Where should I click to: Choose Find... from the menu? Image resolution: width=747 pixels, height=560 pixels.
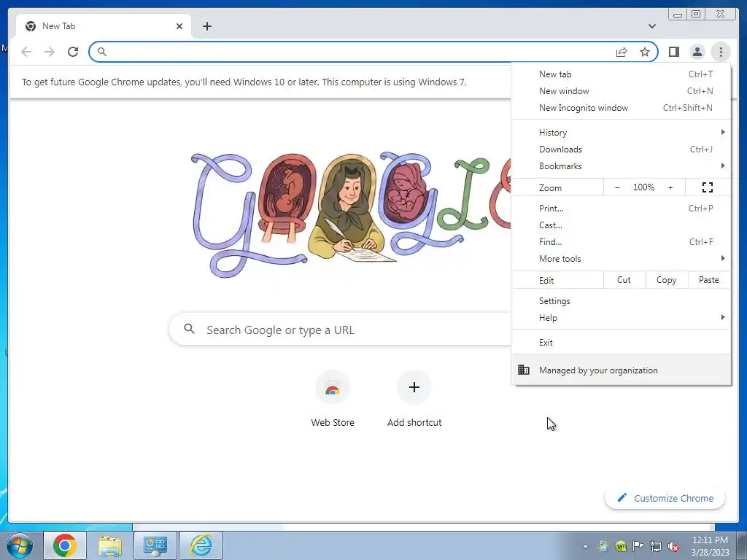click(622, 242)
